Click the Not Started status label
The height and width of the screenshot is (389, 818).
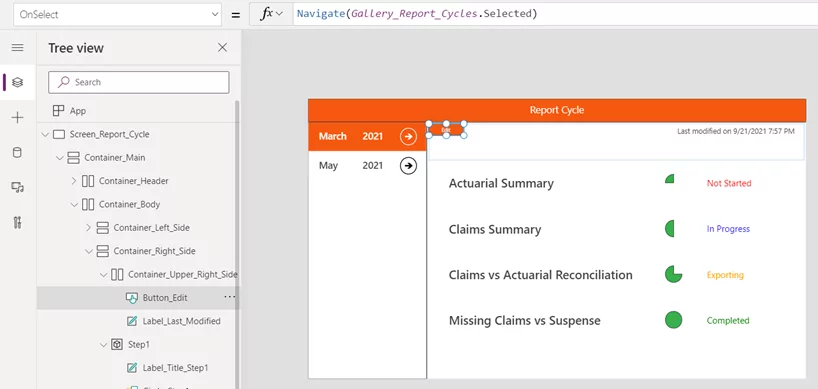(729, 184)
